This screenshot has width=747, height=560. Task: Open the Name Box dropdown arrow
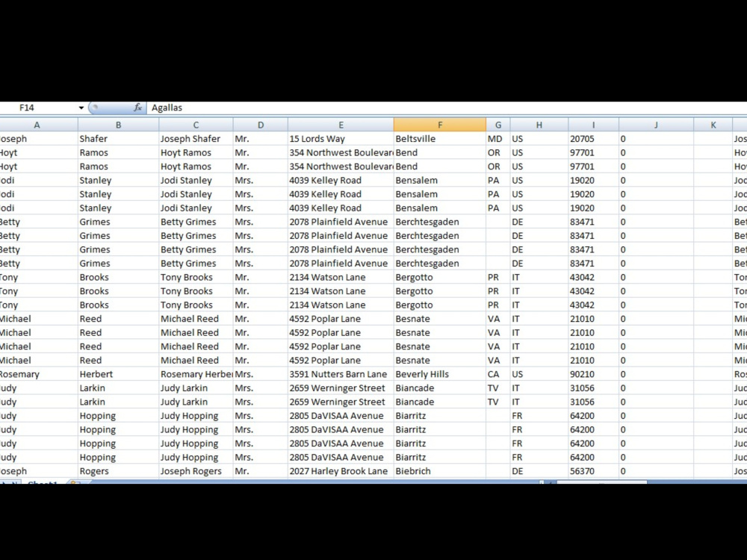coord(81,108)
